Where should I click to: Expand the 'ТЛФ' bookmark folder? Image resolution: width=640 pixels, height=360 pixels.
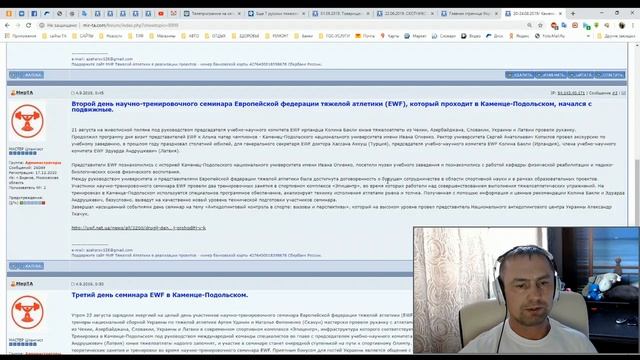[136, 36]
